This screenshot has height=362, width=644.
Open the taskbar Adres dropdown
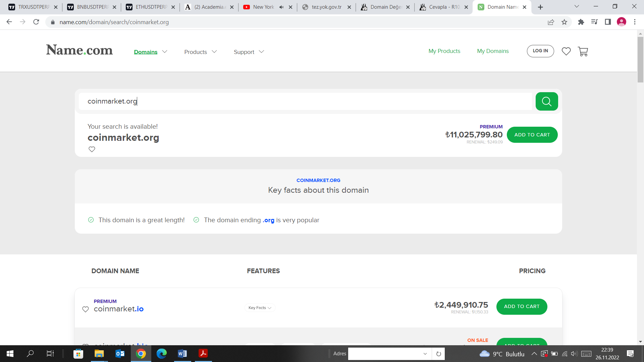pyautogui.click(x=425, y=354)
